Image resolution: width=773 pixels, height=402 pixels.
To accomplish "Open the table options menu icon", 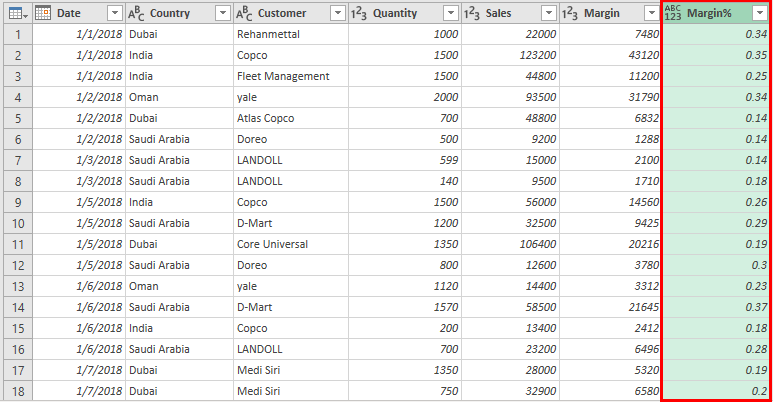I will 18,14.
